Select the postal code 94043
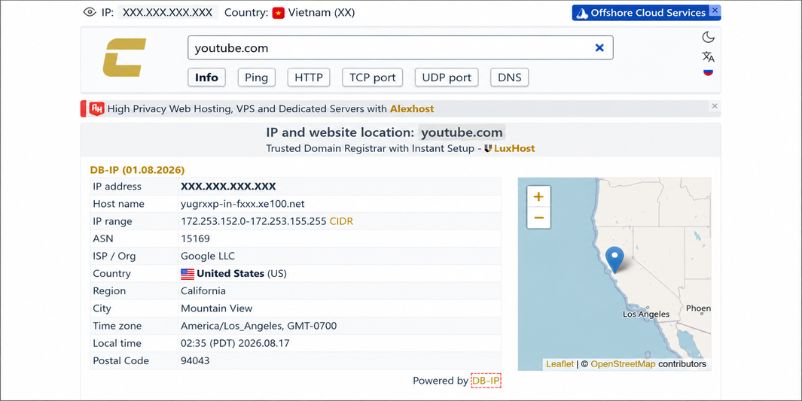Image resolution: width=802 pixels, height=401 pixels. click(x=195, y=360)
